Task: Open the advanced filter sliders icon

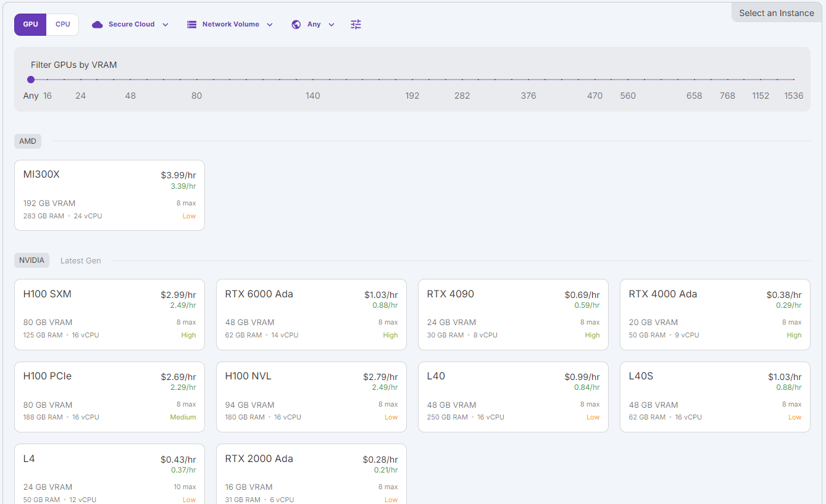Action: coord(355,24)
